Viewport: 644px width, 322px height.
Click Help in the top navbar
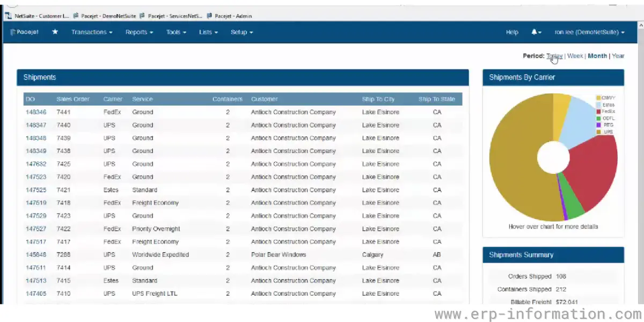tap(512, 32)
